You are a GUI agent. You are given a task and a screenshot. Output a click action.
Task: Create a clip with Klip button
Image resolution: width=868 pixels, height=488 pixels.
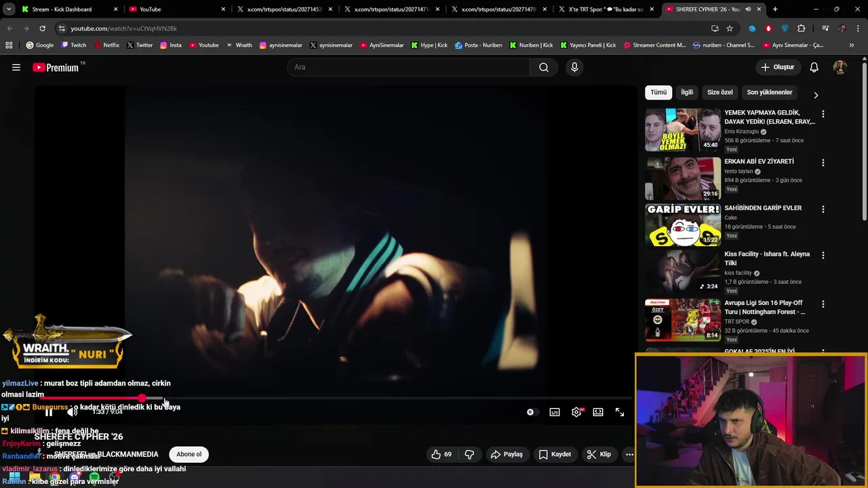pos(599,454)
